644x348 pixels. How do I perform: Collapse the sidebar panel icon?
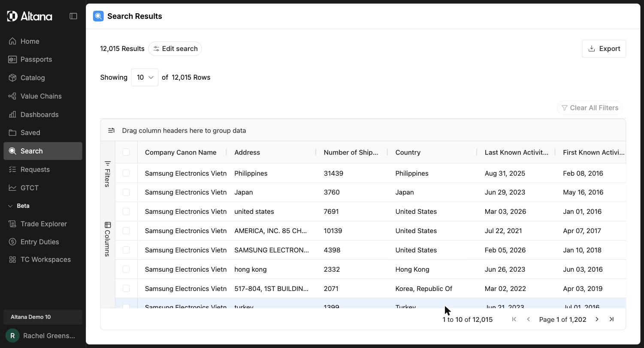point(73,16)
